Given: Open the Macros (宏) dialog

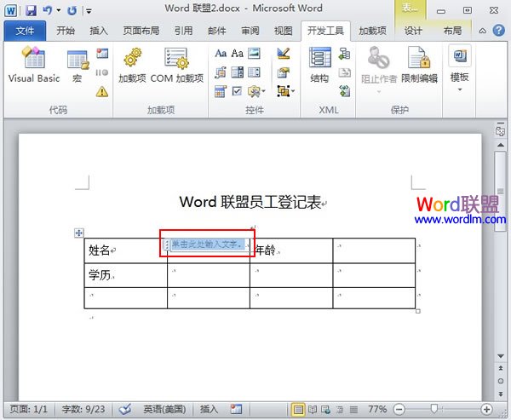Looking at the screenshot, I should tap(78, 66).
